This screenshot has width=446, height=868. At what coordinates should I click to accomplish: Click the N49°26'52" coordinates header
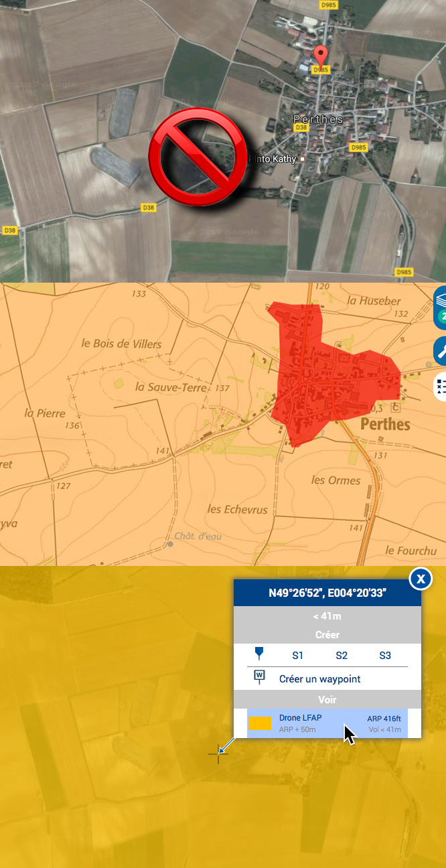(x=327, y=593)
